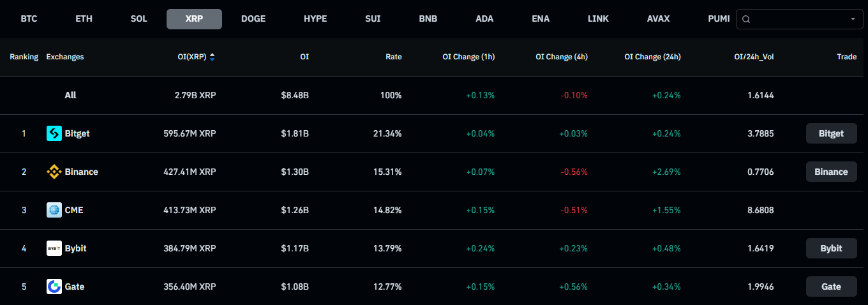Viewport: 868px width, 305px height.
Task: Toggle the OI(XRP) sort arrows
Action: (212, 57)
